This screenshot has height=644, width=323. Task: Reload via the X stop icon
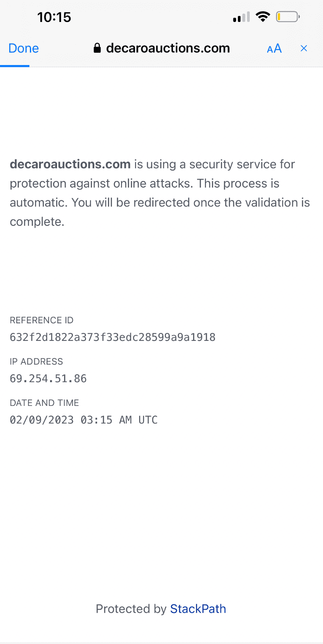pyautogui.click(x=304, y=48)
